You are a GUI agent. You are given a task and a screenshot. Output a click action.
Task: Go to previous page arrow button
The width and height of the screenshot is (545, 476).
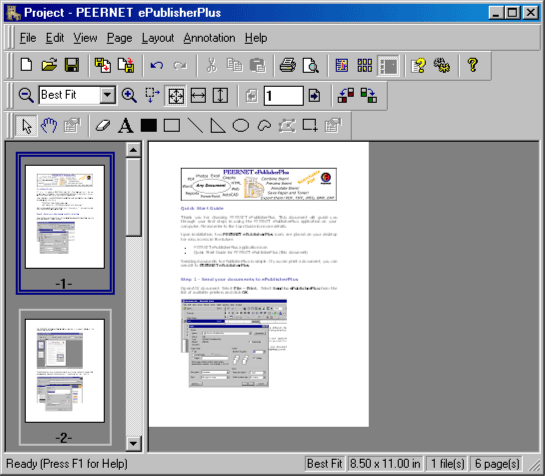pyautogui.click(x=251, y=96)
